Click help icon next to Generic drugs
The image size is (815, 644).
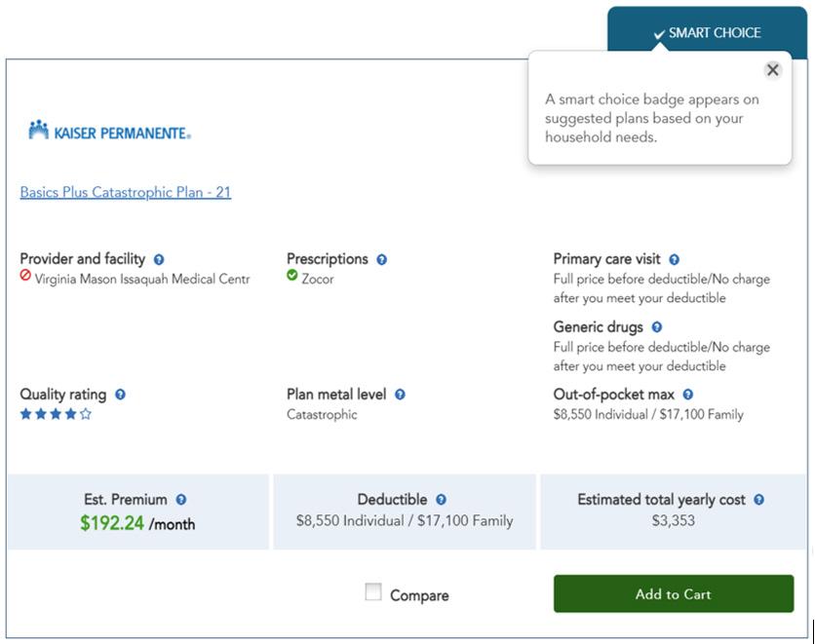click(x=657, y=328)
